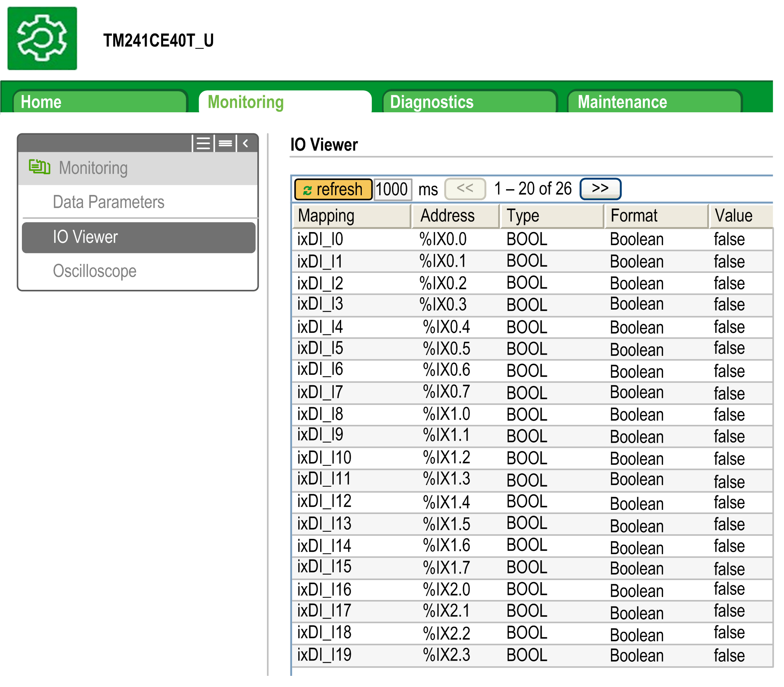The width and height of the screenshot is (784, 687).
Task: Select the Monitoring tab
Action: pyautogui.click(x=285, y=102)
